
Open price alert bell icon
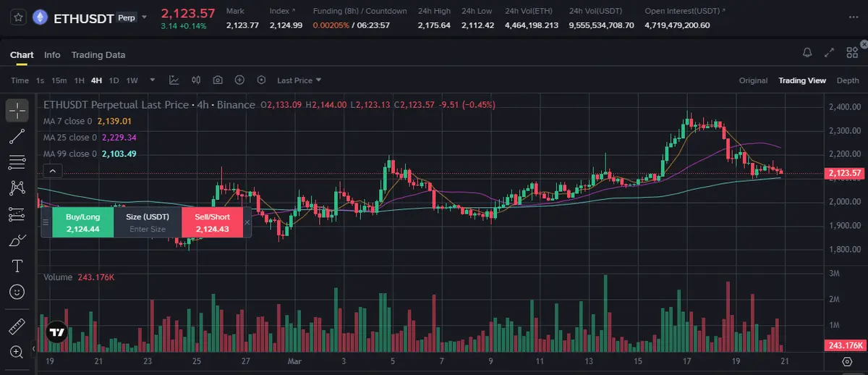[807, 53]
